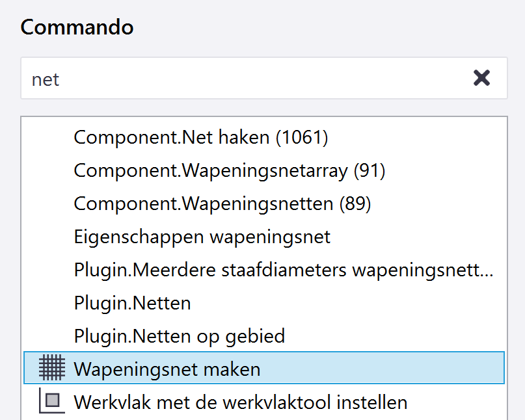Select Component.Wapeningsnetarray (91)

(229, 170)
